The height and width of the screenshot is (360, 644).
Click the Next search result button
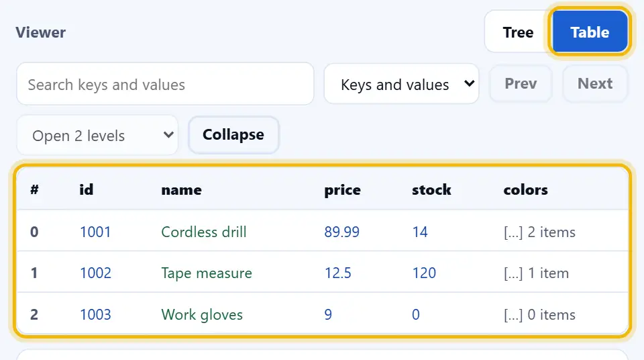pyautogui.click(x=595, y=83)
